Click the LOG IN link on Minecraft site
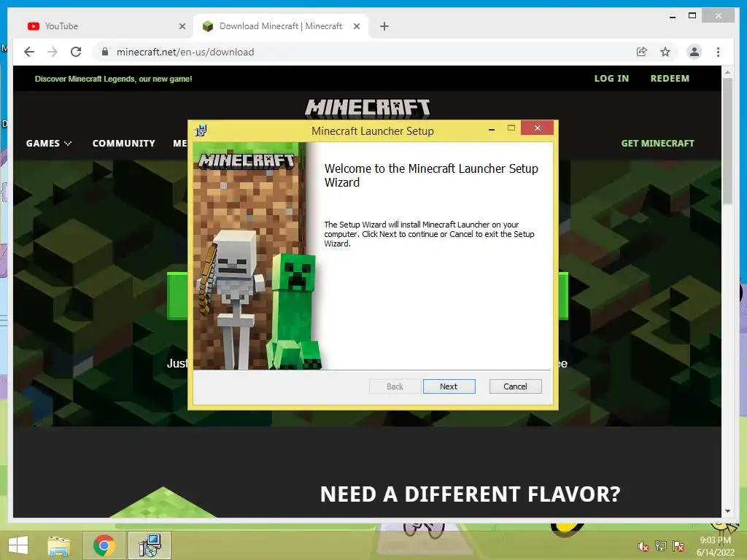The height and width of the screenshot is (560, 747). pos(611,79)
